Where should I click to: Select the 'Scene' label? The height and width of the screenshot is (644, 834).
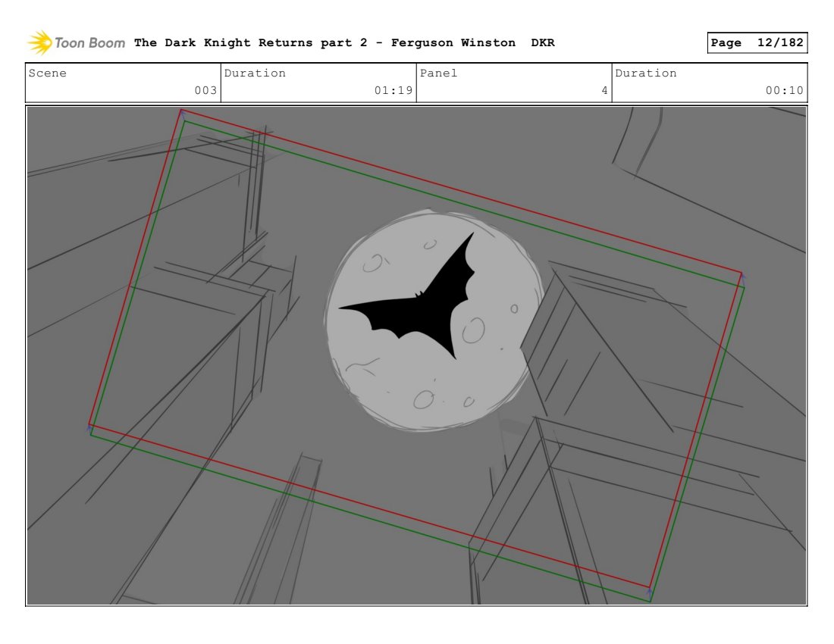(47, 73)
